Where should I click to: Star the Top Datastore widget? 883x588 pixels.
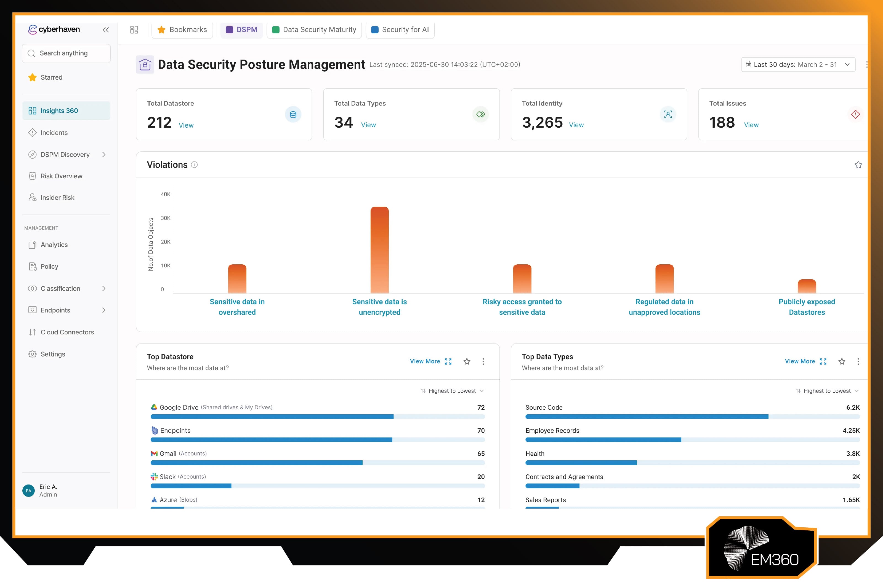[467, 361]
